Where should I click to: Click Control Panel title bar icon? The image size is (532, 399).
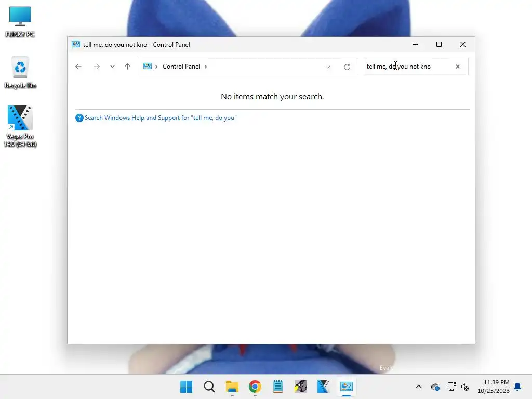pyautogui.click(x=76, y=45)
